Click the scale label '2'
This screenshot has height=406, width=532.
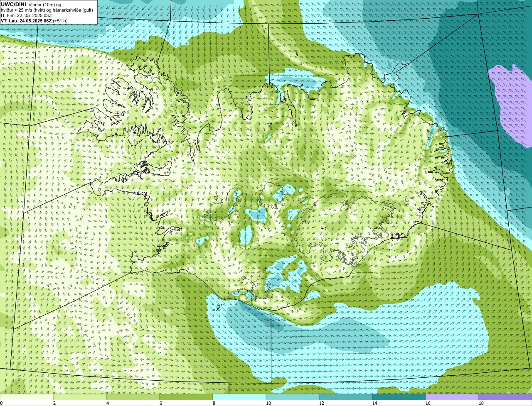(54, 403)
